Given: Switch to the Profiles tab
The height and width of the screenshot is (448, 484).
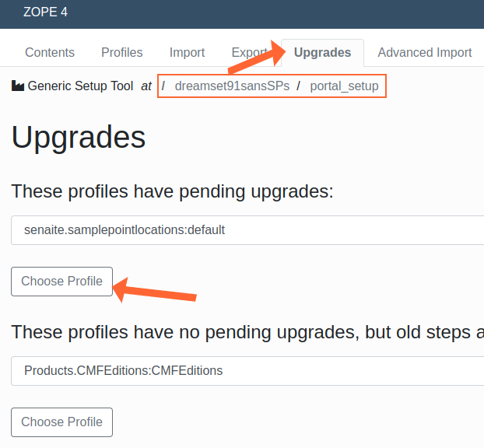Looking at the screenshot, I should 122,53.
